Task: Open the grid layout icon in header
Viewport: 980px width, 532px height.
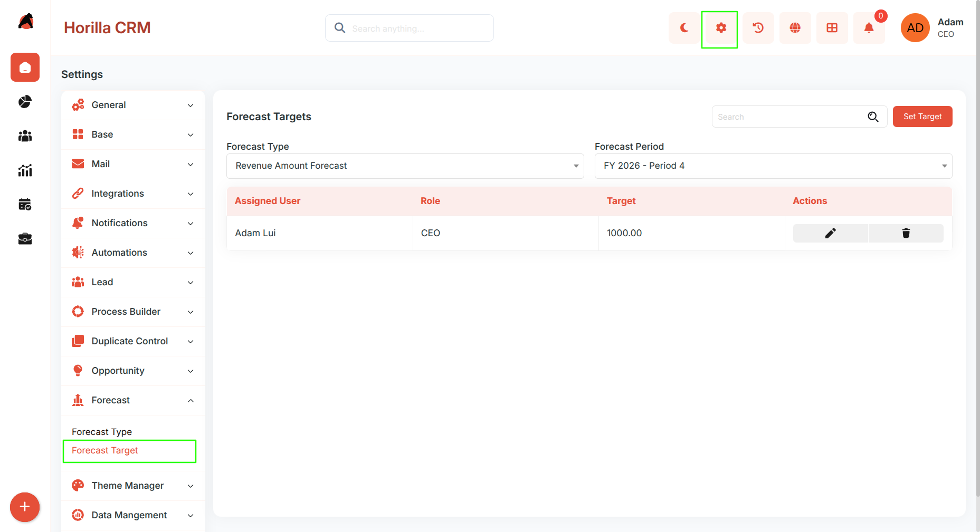Action: click(832, 28)
